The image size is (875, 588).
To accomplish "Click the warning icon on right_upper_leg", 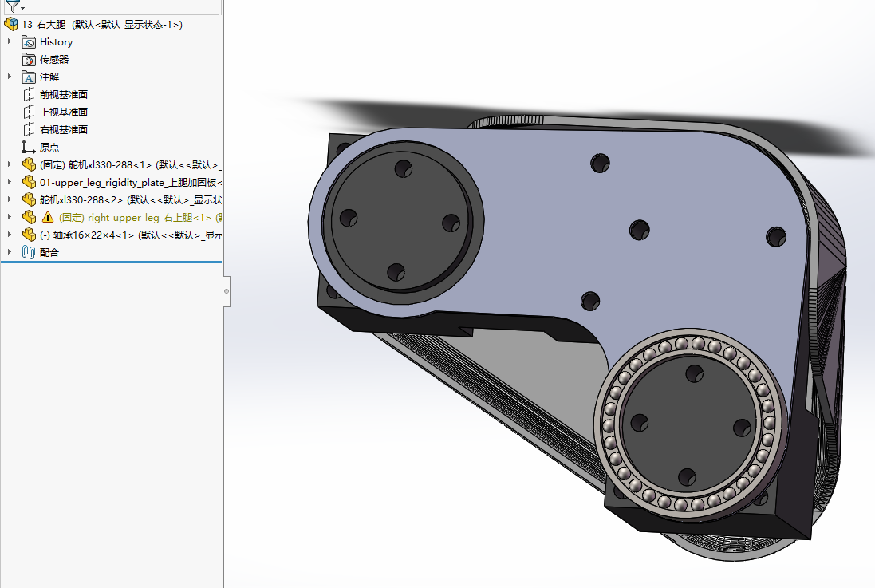I will tap(48, 217).
